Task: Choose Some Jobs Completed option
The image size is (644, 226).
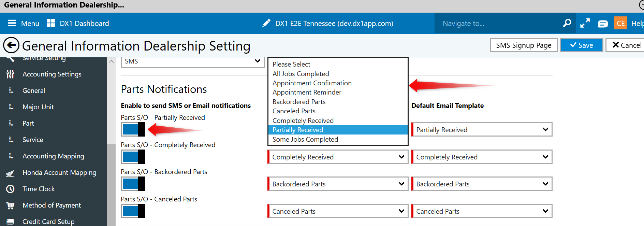Action: [x=338, y=139]
